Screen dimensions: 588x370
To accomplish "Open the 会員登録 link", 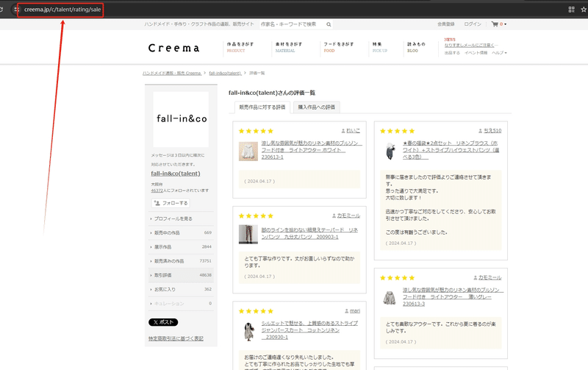I will point(446,24).
